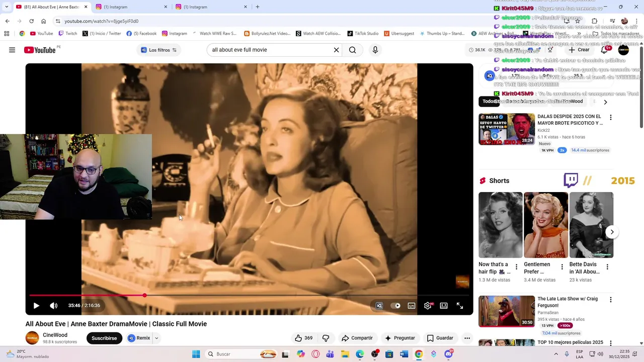This screenshot has width=644, height=362.
Task: Toggle autoplay switch in player
Action: (x=396, y=305)
